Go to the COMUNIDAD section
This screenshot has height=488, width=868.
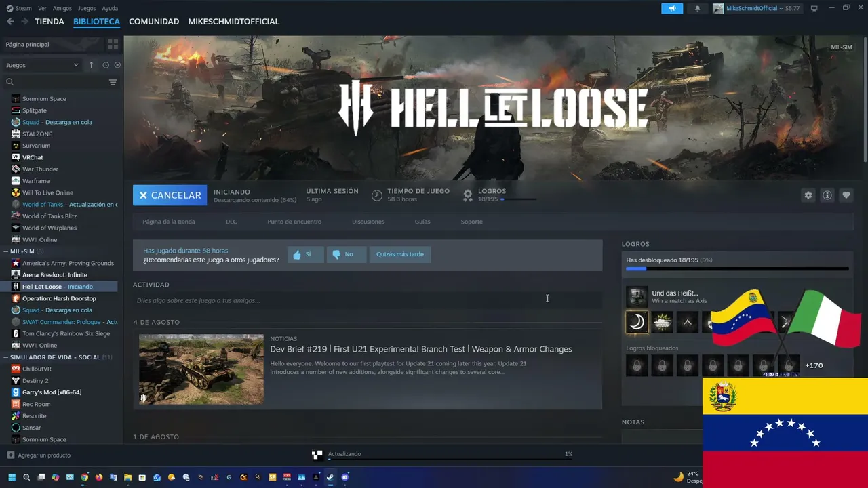[x=154, y=22]
